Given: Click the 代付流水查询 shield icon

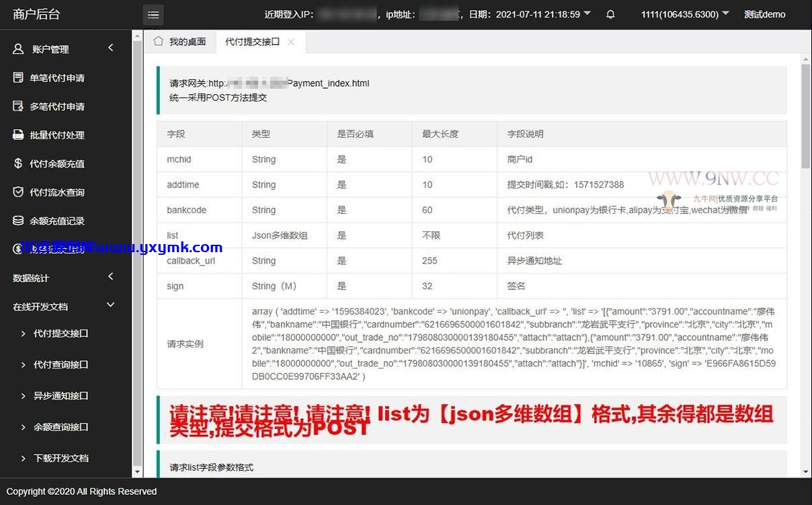Looking at the screenshot, I should [19, 192].
